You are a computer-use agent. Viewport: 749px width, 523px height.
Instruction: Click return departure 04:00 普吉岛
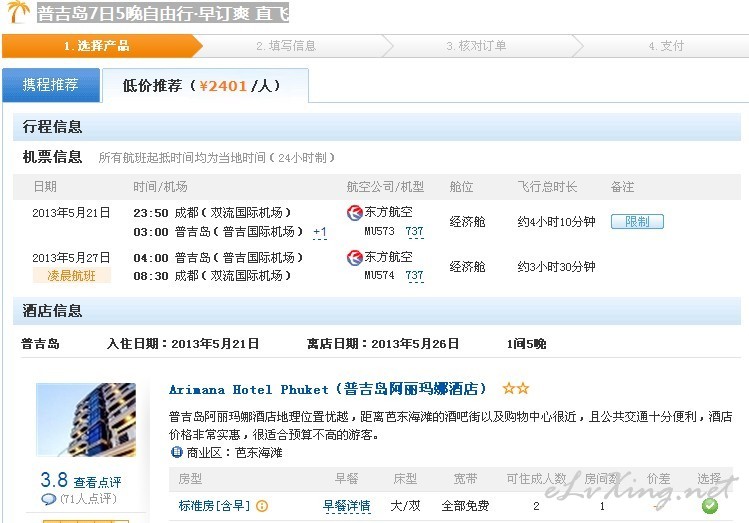[218, 258]
